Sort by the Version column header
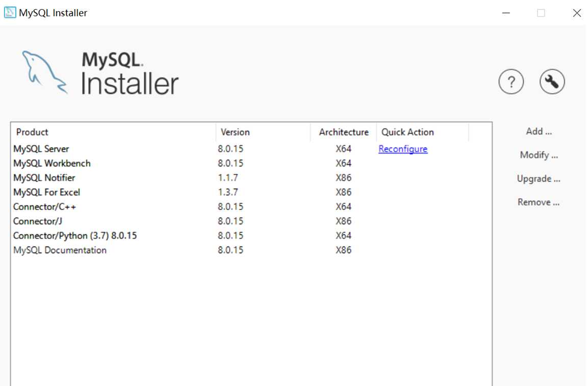Viewport: 588px width, 386px height. 263,132
